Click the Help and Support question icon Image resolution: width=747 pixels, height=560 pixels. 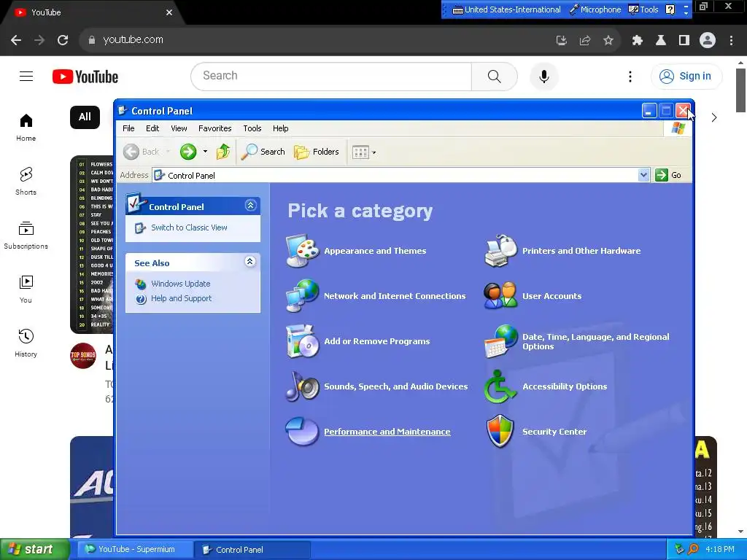click(141, 299)
